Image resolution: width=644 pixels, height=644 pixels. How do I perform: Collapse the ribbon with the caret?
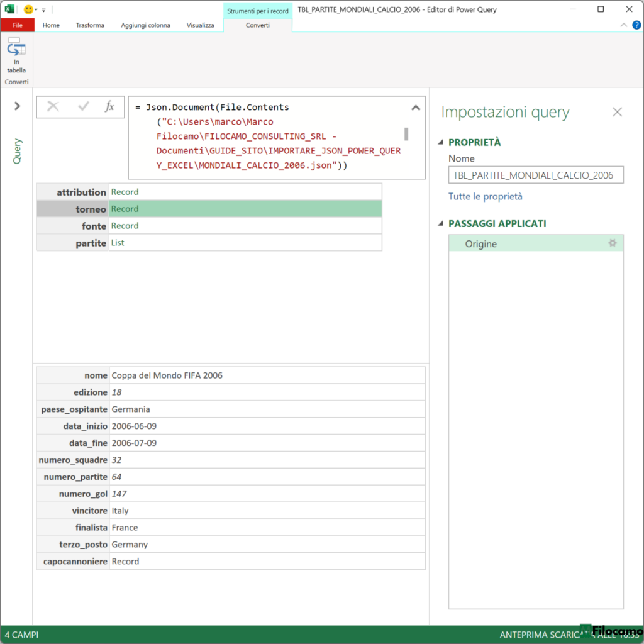click(x=623, y=25)
